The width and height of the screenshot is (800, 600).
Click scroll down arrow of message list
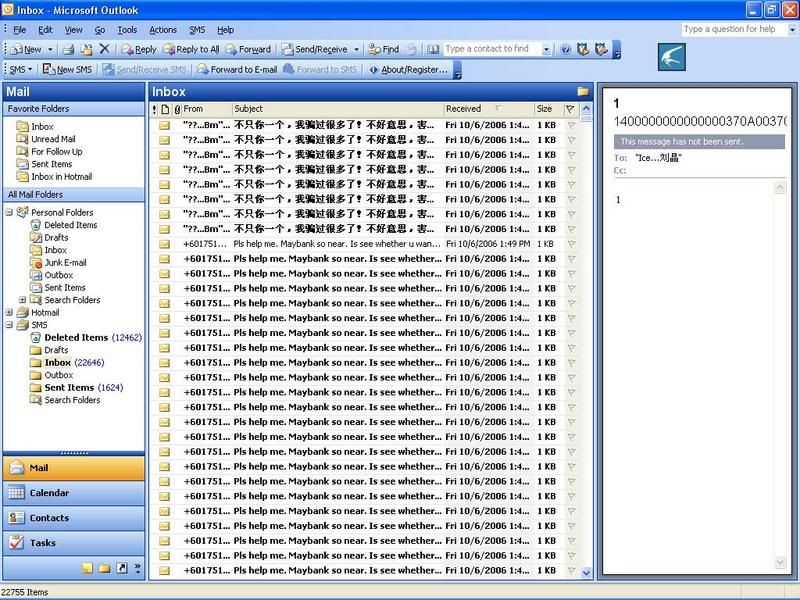coord(586,572)
